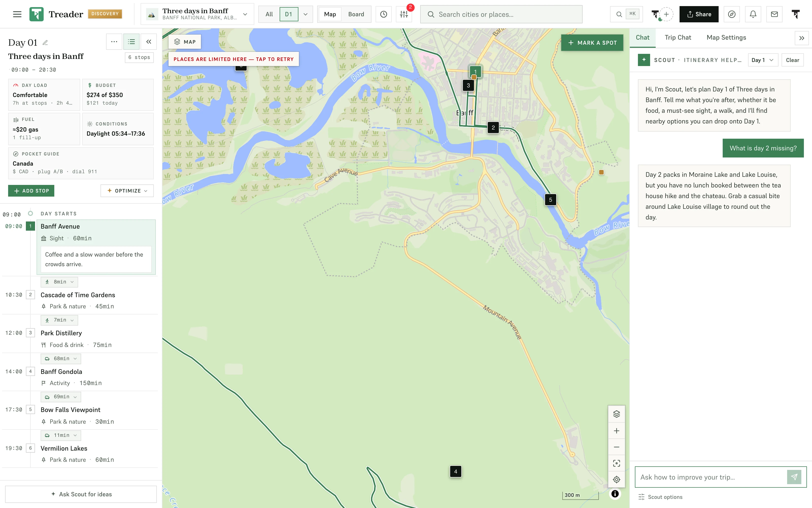This screenshot has height=508, width=812.
Task: Open filters with notification badge
Action: 404,14
